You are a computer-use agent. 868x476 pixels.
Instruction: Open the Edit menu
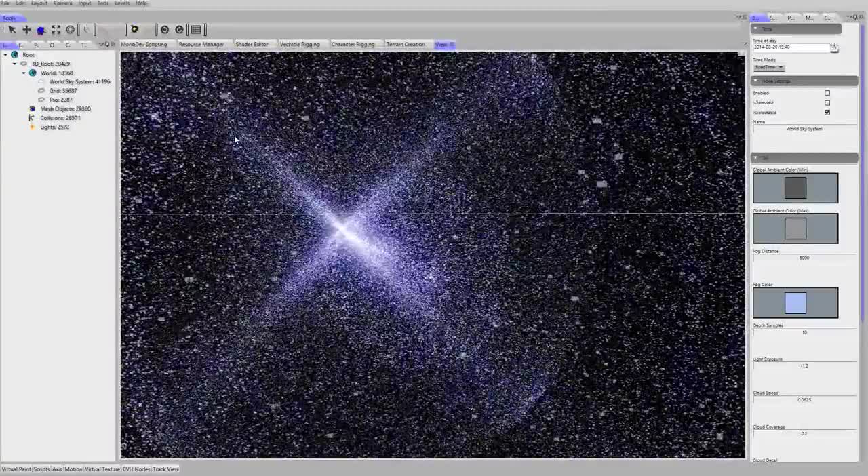[x=20, y=3]
